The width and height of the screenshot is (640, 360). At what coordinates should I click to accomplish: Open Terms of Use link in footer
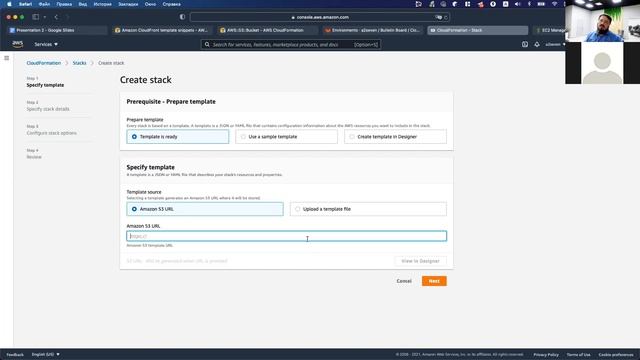point(578,355)
